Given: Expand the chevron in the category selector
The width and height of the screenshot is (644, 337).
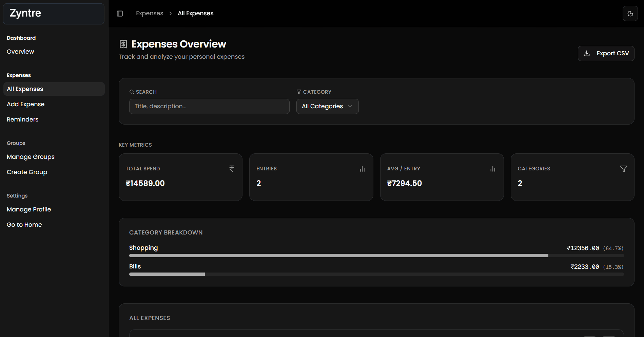Looking at the screenshot, I should tap(350, 106).
